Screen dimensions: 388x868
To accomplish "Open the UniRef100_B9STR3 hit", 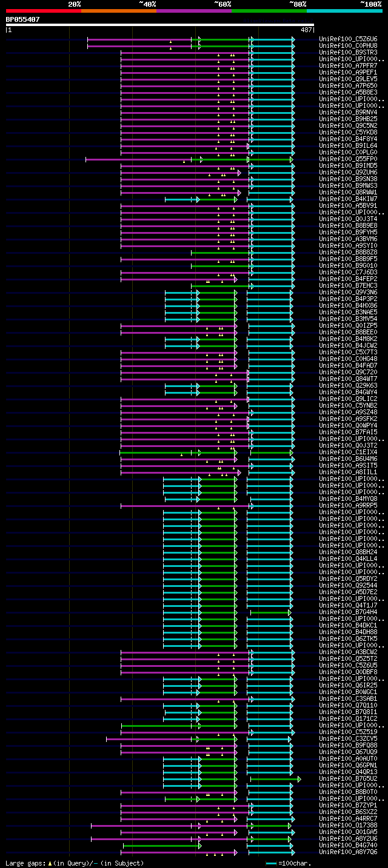I will pyautogui.click(x=348, y=53).
